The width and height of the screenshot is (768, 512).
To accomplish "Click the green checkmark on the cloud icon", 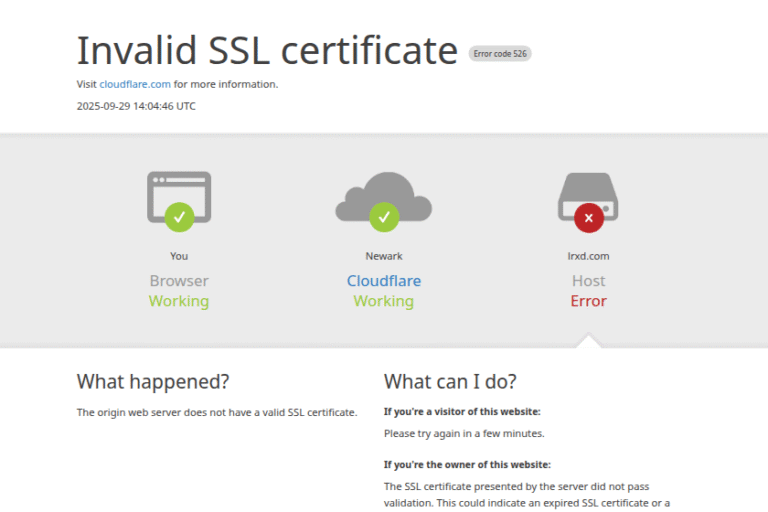I will tap(383, 216).
